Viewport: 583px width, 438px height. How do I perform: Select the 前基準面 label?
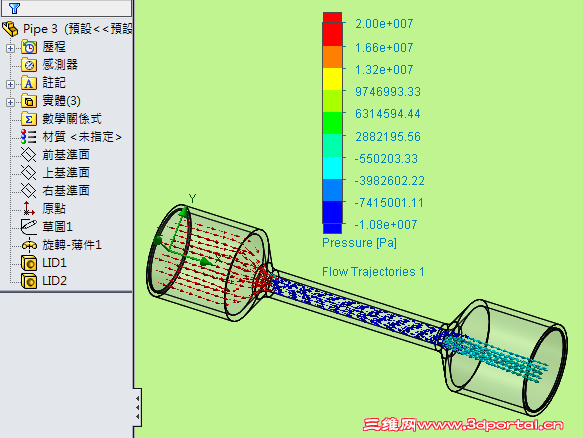[66, 155]
